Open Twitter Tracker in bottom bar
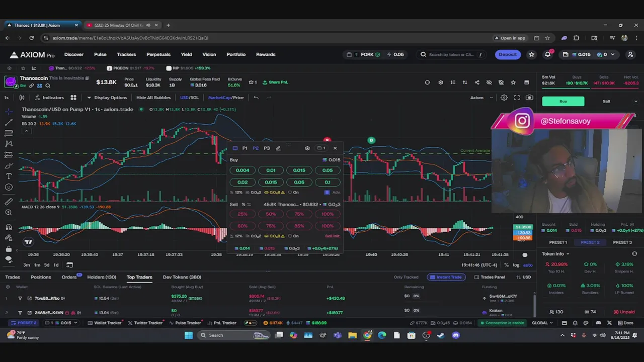 pyautogui.click(x=145, y=323)
